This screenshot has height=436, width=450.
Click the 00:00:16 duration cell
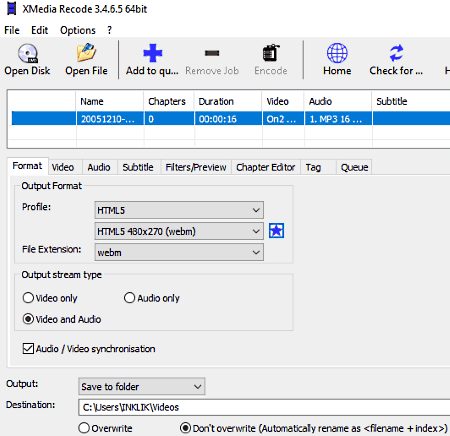coord(228,119)
